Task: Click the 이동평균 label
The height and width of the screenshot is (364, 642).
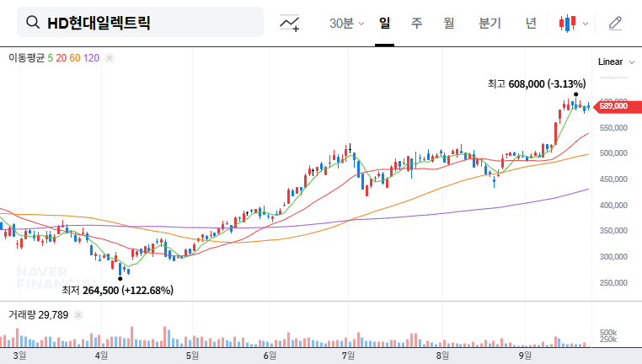Action: (26, 58)
